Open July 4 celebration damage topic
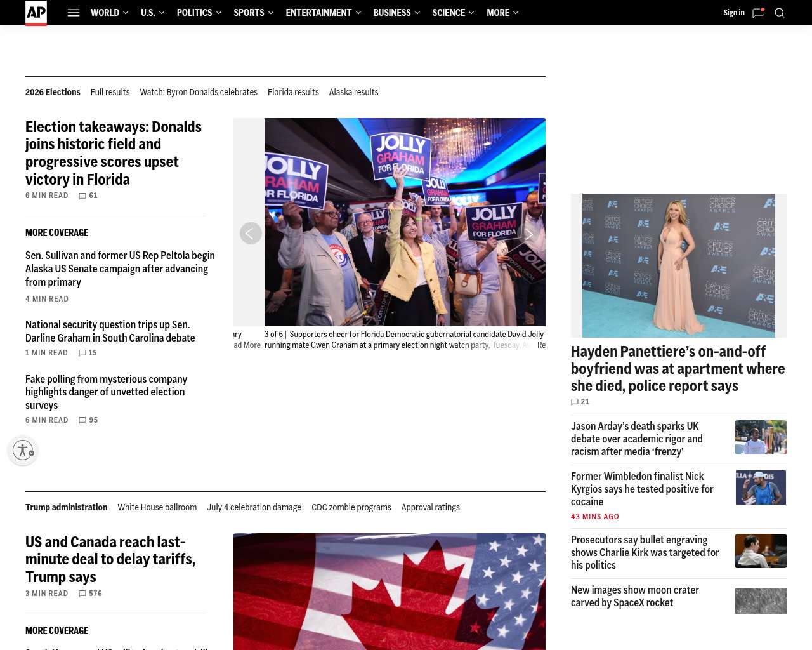Viewport: 812px width, 650px height. (x=254, y=507)
